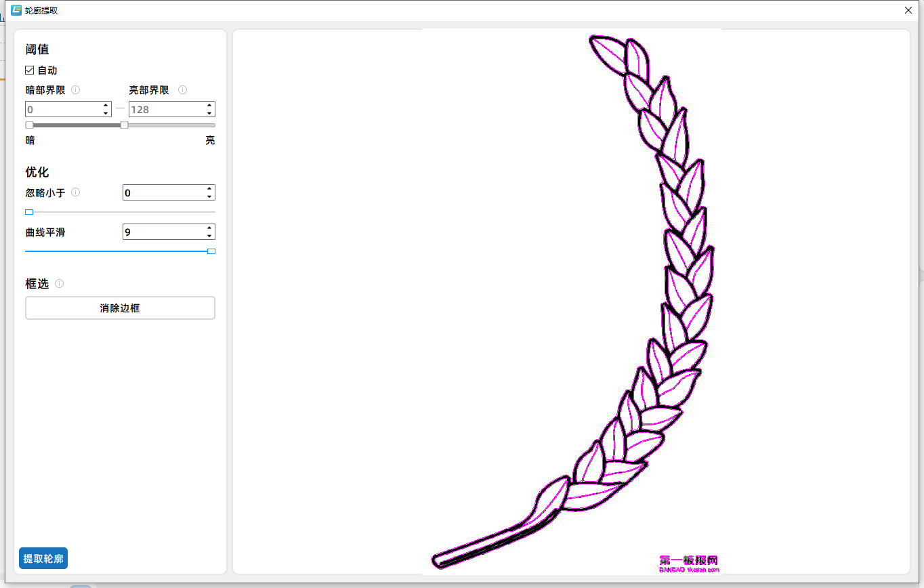Image resolution: width=924 pixels, height=588 pixels.
Task: Increase the 亮部界限 value with up arrow
Action: pos(209,105)
